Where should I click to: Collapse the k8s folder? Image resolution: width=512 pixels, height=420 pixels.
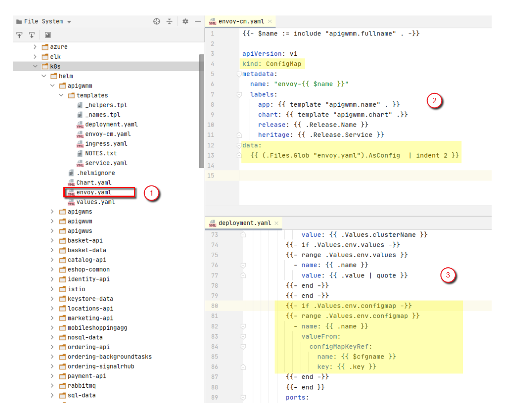coord(35,66)
